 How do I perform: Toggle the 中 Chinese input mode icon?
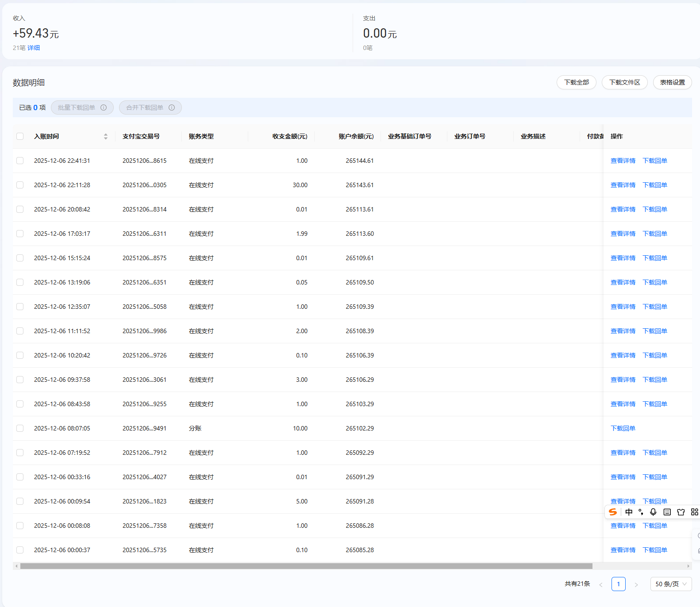(629, 512)
